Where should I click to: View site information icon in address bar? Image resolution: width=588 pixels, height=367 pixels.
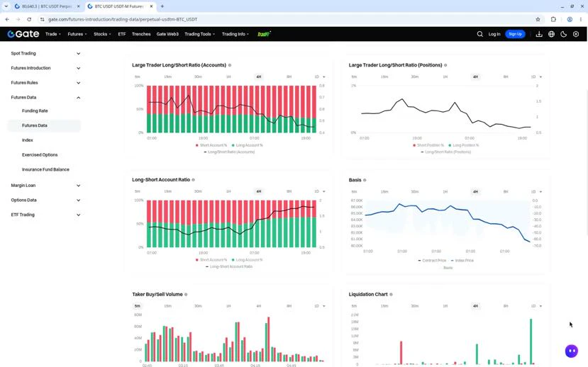[x=43, y=19]
